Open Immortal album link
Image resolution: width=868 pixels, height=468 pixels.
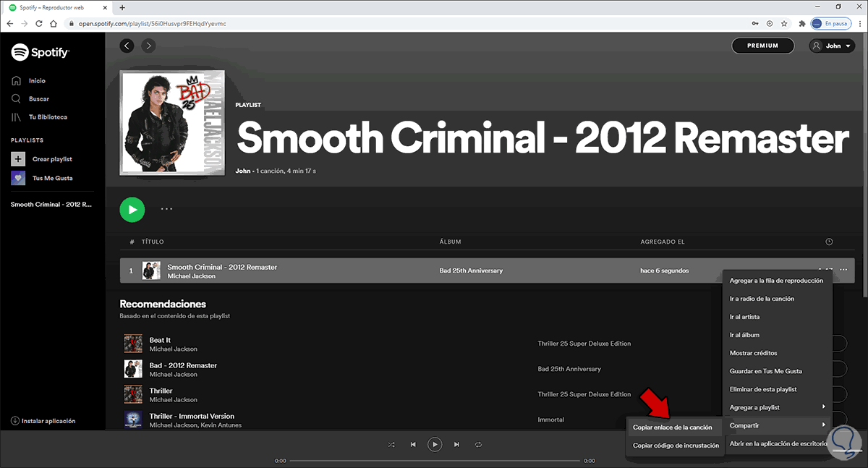click(x=551, y=420)
